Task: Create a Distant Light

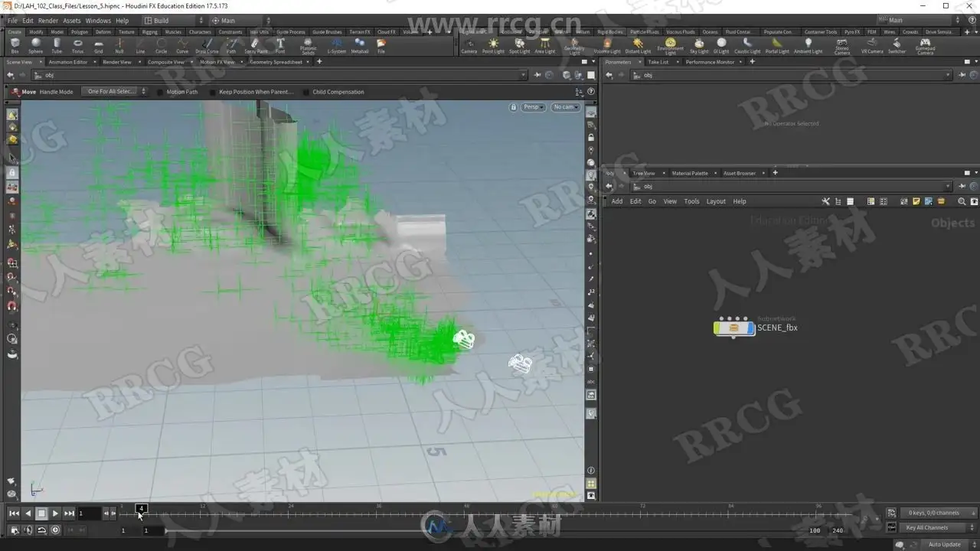Action: (x=638, y=46)
